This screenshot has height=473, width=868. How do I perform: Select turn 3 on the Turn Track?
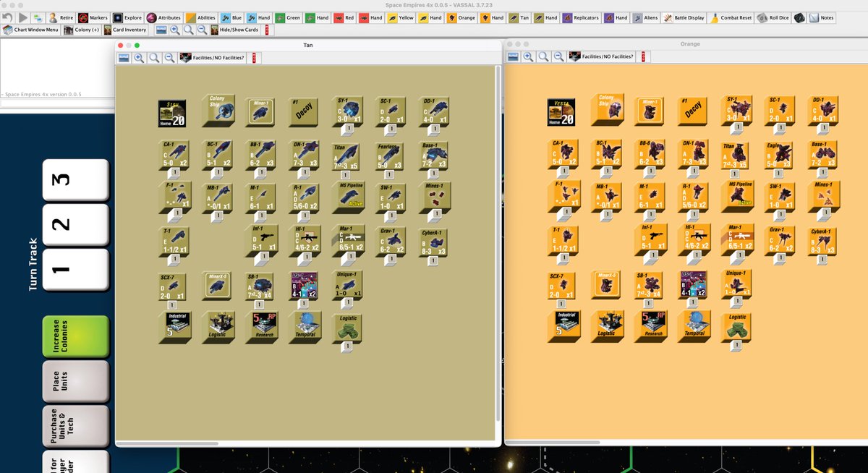75,180
